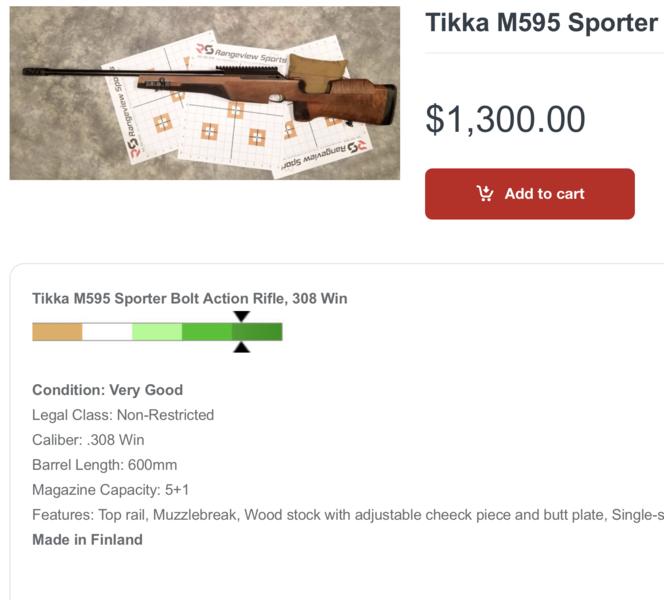Click the Legal Class: Non-Restricted line
The height and width of the screenshot is (600, 664).
point(123,415)
